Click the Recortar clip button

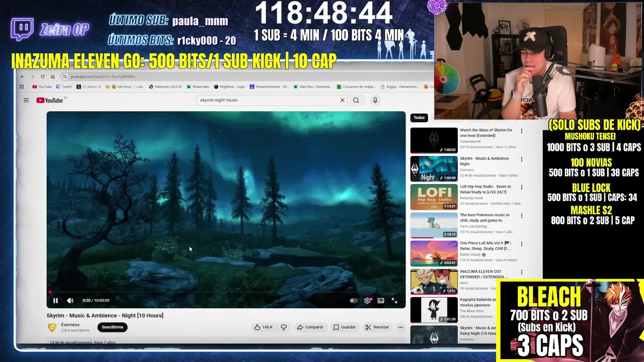377,327
